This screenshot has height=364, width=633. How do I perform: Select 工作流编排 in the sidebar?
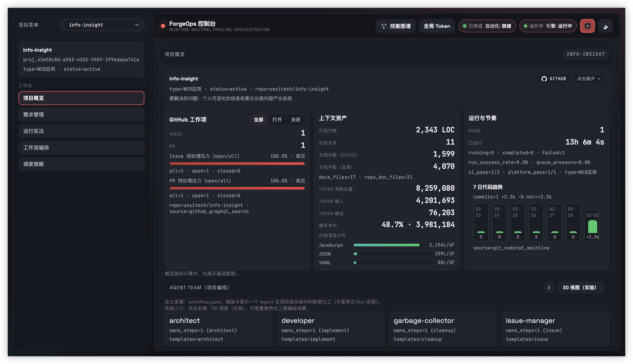pyautogui.click(x=81, y=147)
